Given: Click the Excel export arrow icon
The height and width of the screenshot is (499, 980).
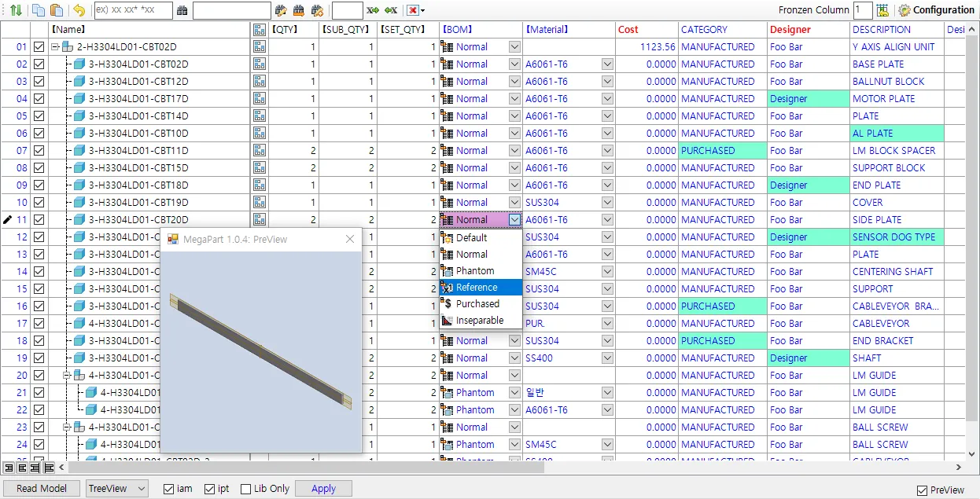Looking at the screenshot, I should click(x=373, y=10).
